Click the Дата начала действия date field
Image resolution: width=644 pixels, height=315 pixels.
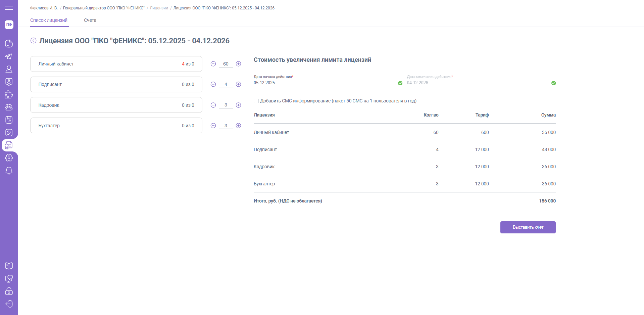324,83
